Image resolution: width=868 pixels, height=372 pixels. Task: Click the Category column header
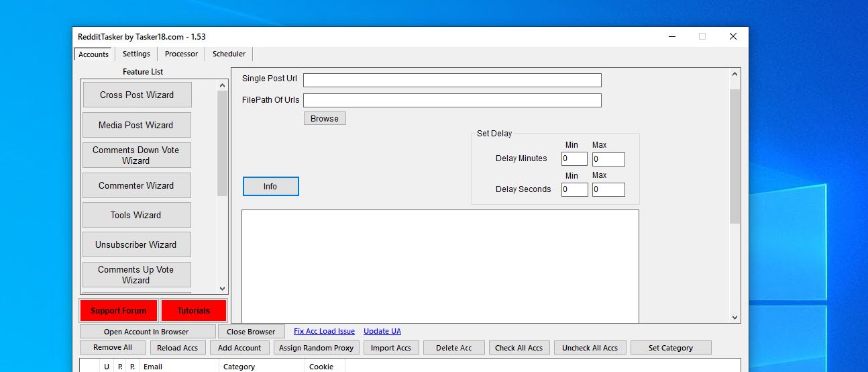[x=262, y=367]
